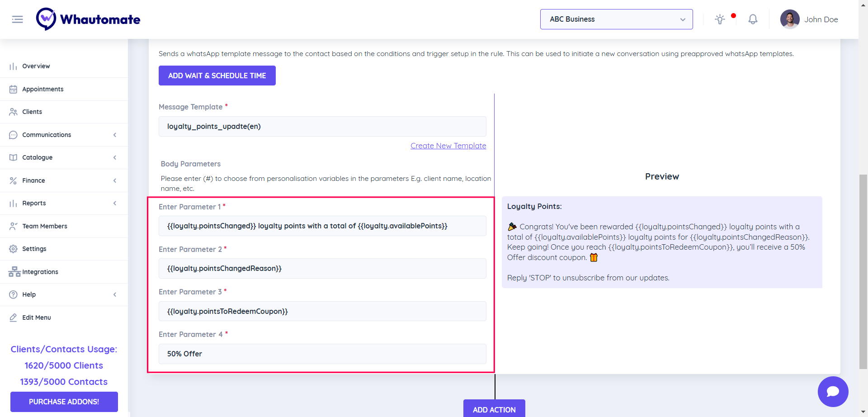Open the ABC Business dropdown
Viewport: 868px width, 417px height.
click(x=616, y=19)
